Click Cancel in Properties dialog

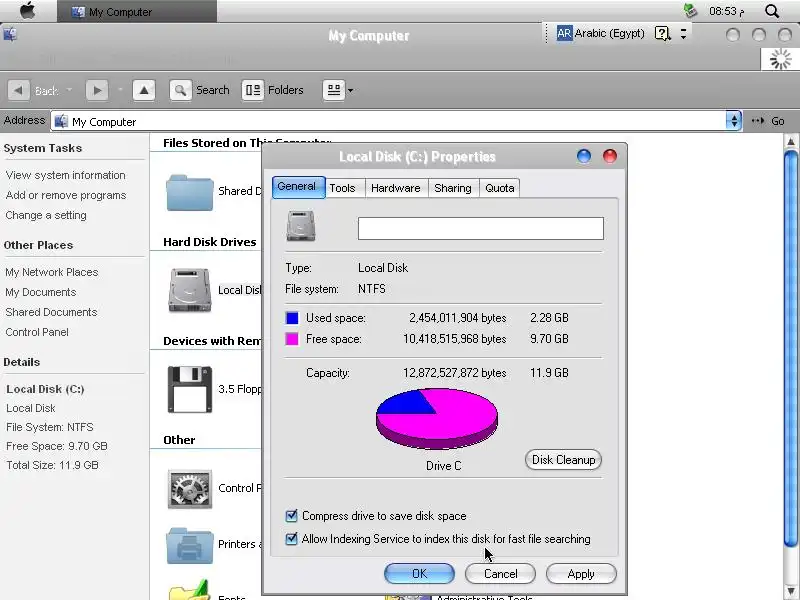[x=501, y=573]
